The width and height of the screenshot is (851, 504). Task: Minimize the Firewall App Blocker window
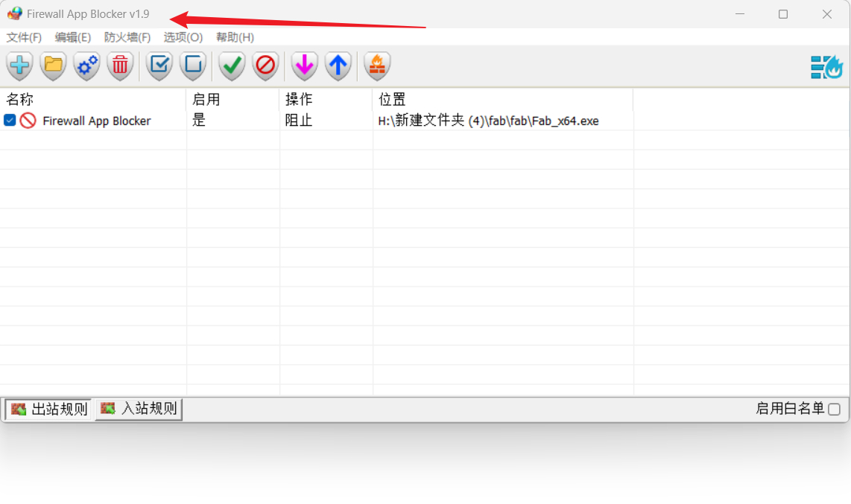pos(740,14)
